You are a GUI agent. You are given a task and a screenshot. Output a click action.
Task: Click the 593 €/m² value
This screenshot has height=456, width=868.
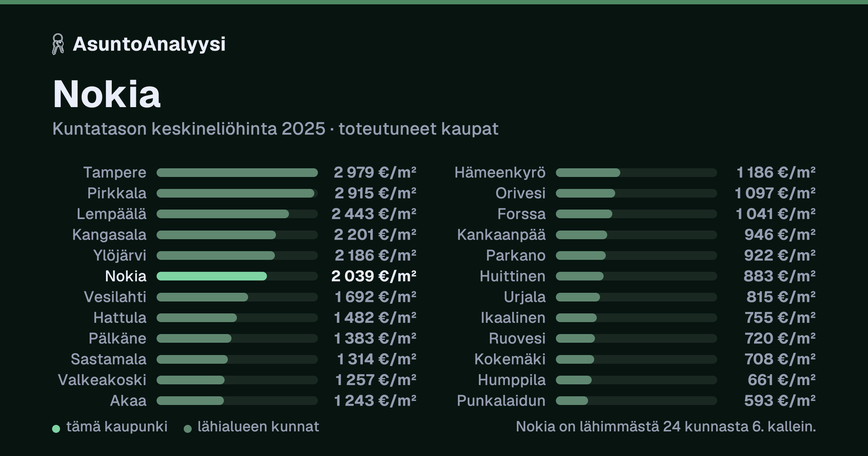(x=780, y=401)
